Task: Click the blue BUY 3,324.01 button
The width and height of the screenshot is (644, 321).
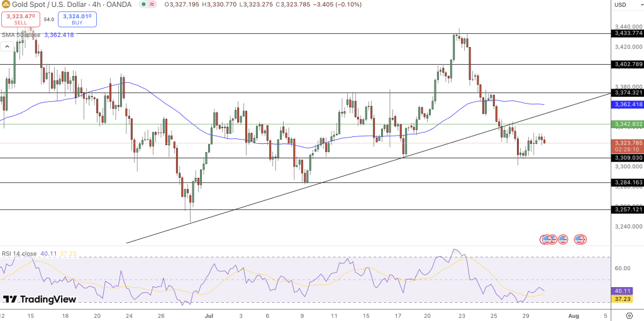Action: point(77,19)
